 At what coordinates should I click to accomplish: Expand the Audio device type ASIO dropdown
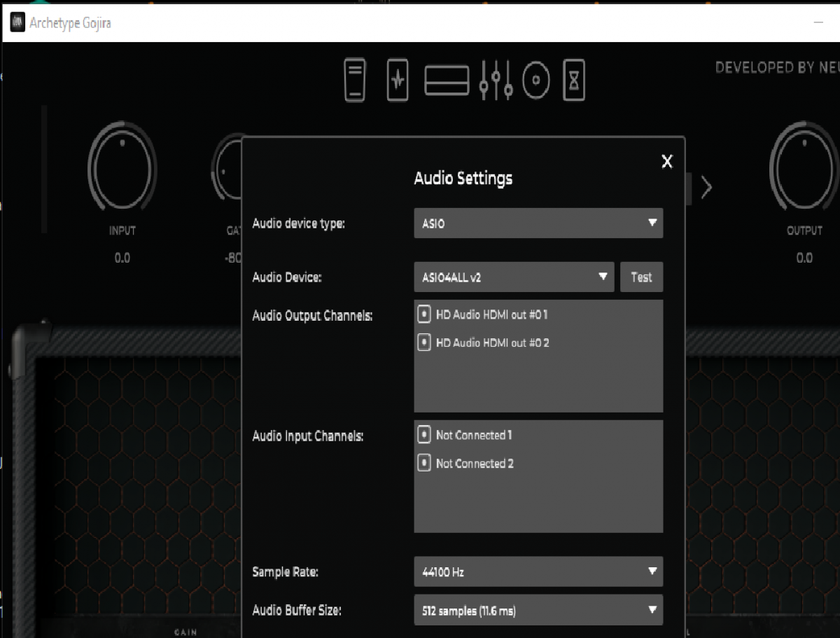(538, 223)
